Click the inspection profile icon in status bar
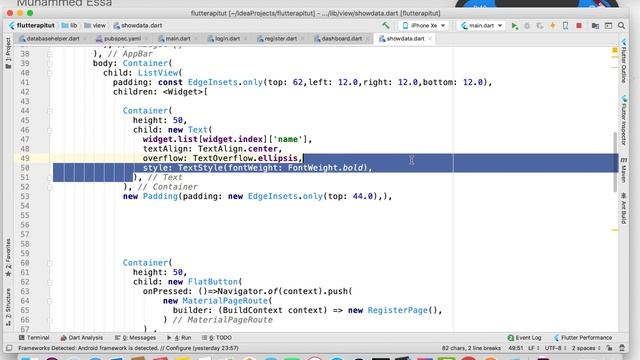The image size is (640, 360). coord(622,348)
